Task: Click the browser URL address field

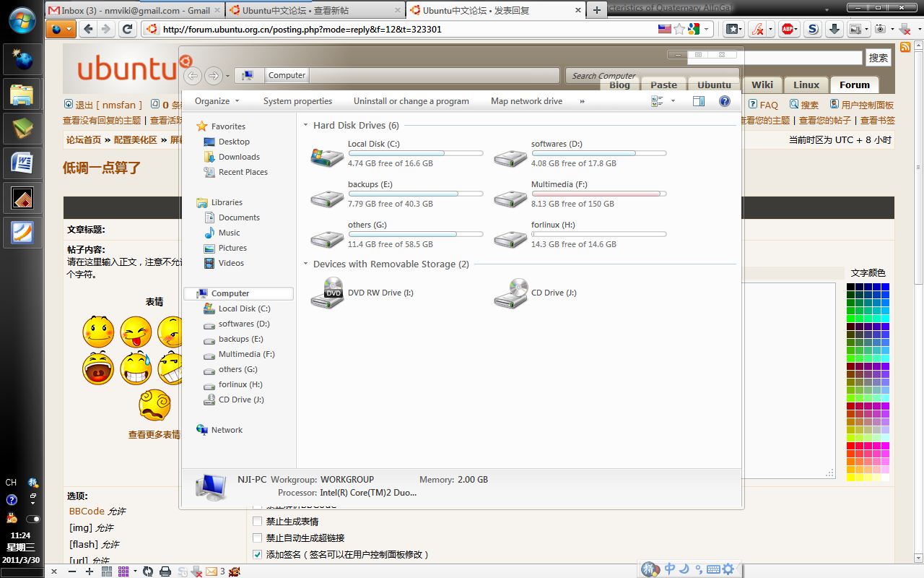Action: point(409,30)
